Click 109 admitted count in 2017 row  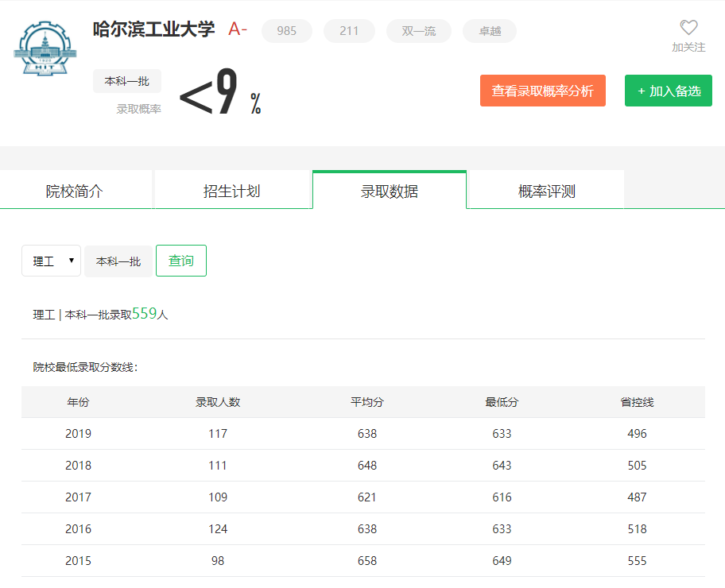click(x=218, y=497)
